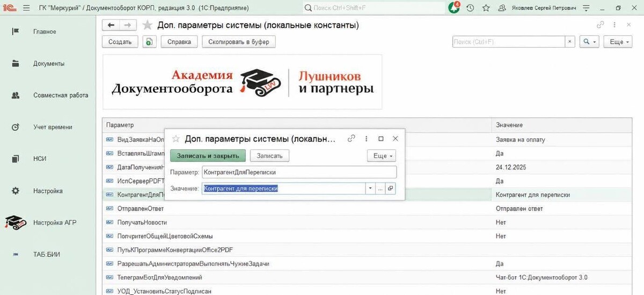Image resolution: width=644 pixels, height=295 pixels.
Task: Select the УОД_УстановитьСтатусПодписан row
Action: (x=368, y=291)
